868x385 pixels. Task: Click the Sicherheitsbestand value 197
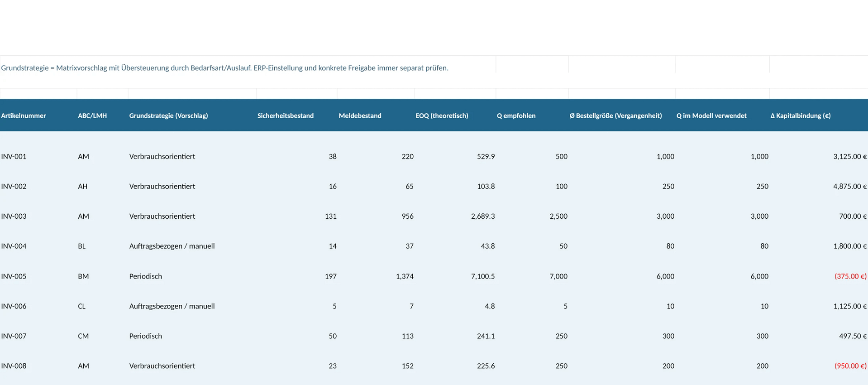click(x=330, y=276)
